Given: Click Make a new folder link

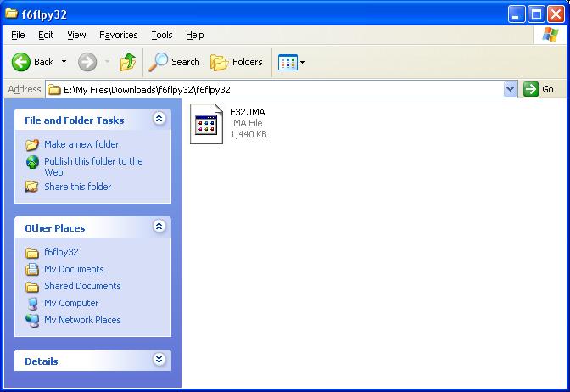Looking at the screenshot, I should click(81, 144).
